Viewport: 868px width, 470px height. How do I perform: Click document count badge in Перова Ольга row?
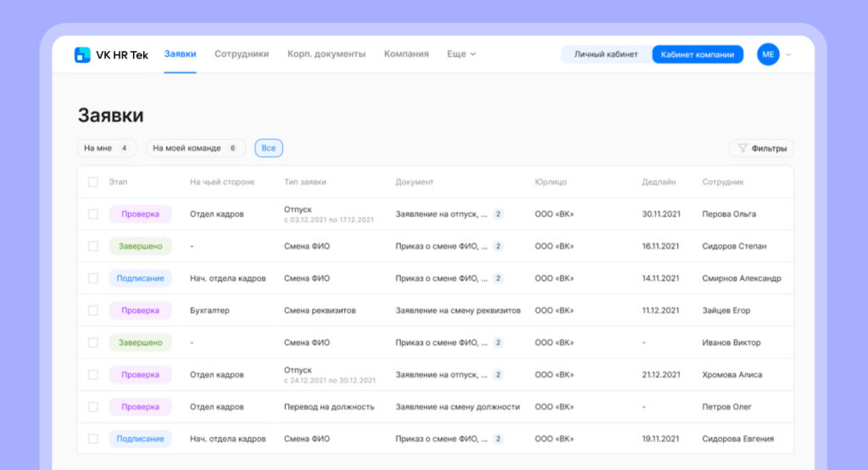pyautogui.click(x=498, y=215)
